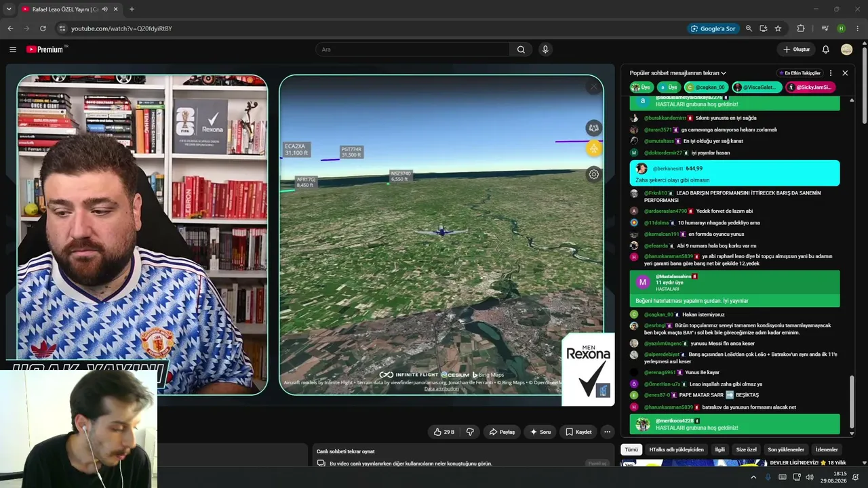
Task: Click the @ViscaGalat... member chip
Action: (x=757, y=87)
